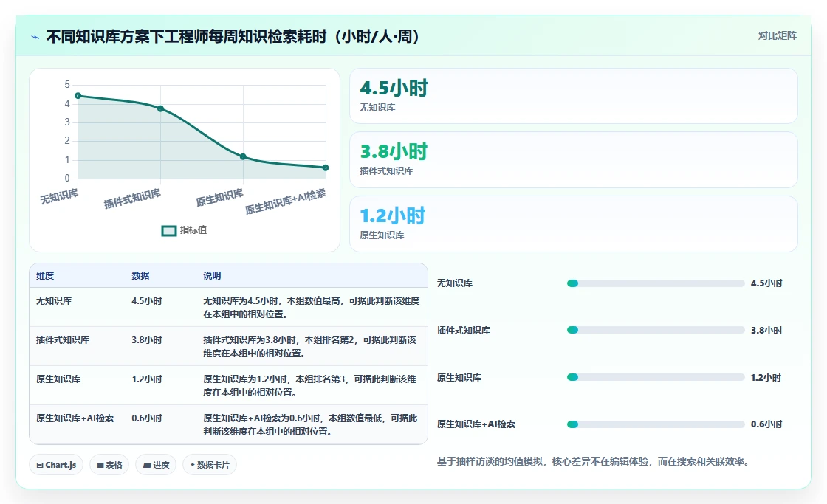The image size is (827, 504).
Task: Select the 4.5小时 无知识库 data card
Action: click(x=573, y=96)
